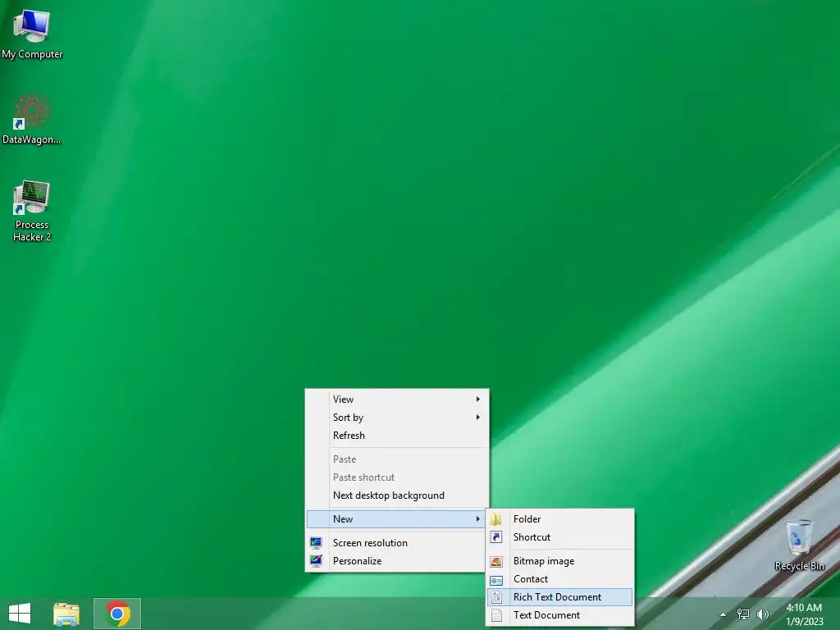Select the Recycle Bin icon
This screenshot has height=630, width=840.
pyautogui.click(x=799, y=545)
